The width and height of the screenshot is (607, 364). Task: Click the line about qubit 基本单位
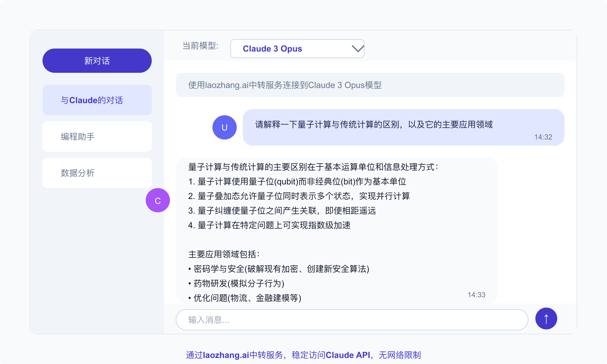coord(297,181)
